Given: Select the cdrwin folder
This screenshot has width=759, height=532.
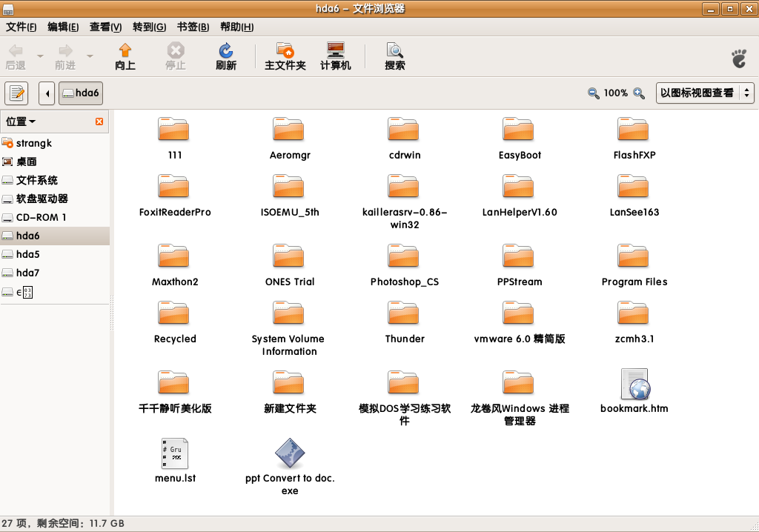Looking at the screenshot, I should pyautogui.click(x=403, y=129).
